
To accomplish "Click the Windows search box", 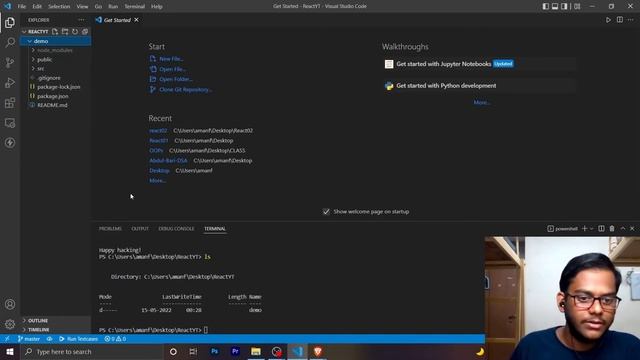I will click(x=92, y=351).
